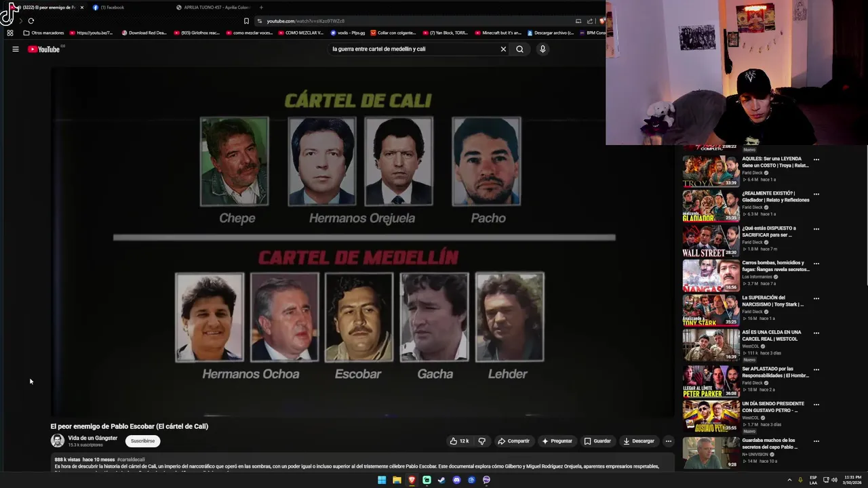The width and height of the screenshot is (868, 488).
Task: Bookmark this page using the address bar icon
Action: click(x=246, y=21)
